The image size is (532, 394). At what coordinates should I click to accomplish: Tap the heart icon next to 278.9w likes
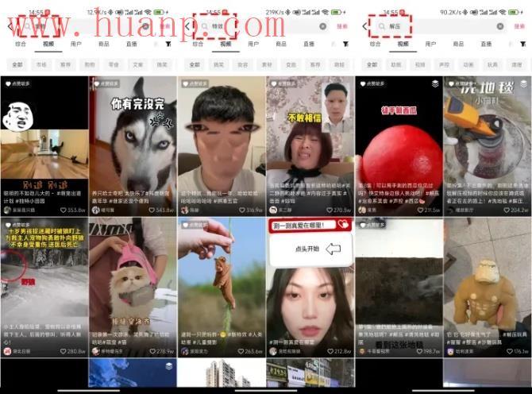[x=152, y=351]
